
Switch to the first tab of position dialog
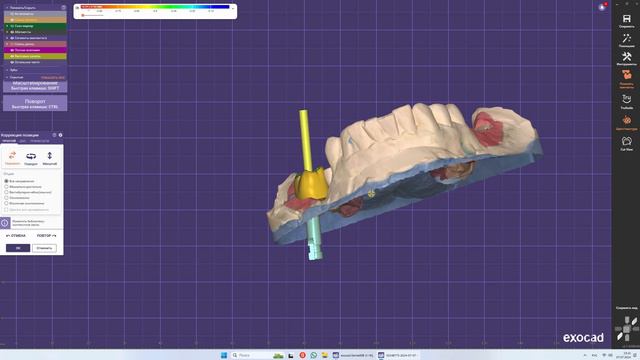coord(9,141)
